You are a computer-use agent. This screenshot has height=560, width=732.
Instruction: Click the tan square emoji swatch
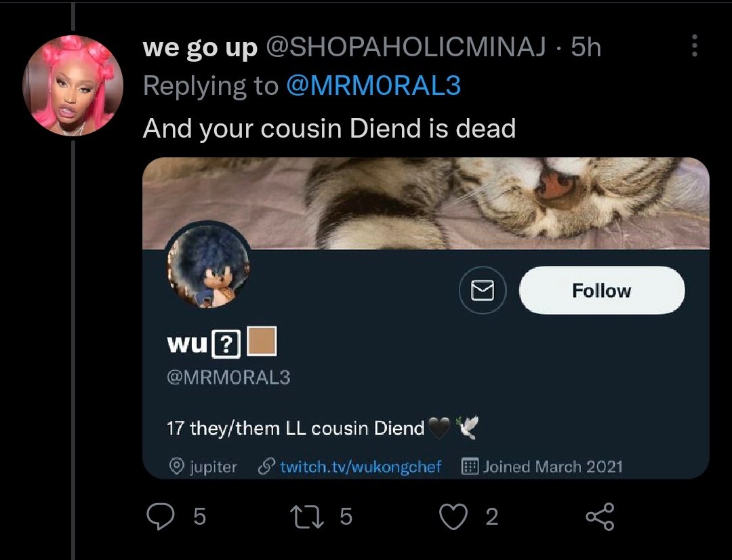[262, 342]
